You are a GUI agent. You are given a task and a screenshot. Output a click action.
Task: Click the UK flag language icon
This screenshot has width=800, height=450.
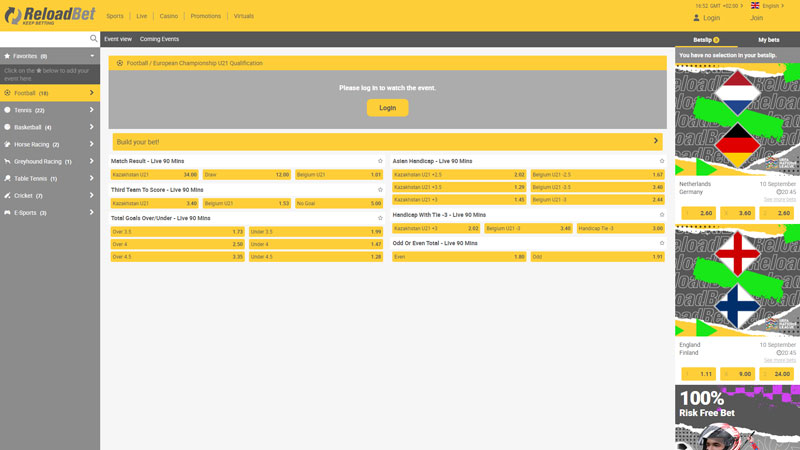pos(755,6)
